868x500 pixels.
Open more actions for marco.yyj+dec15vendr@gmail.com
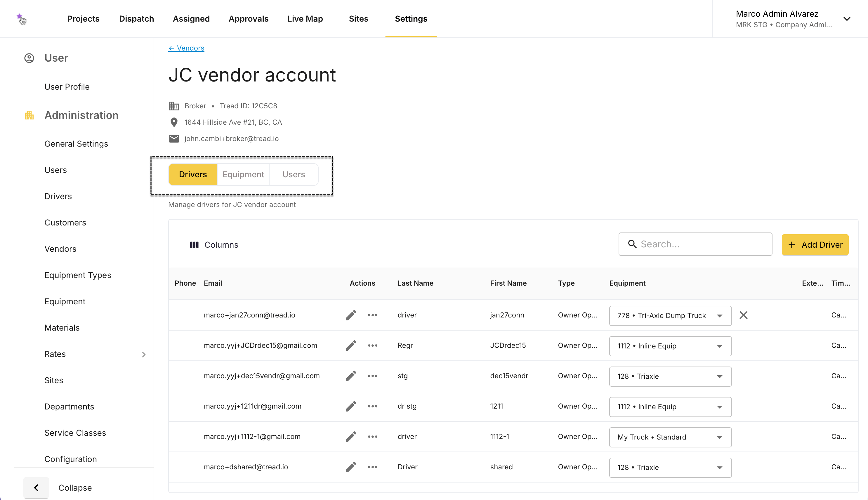[373, 376]
